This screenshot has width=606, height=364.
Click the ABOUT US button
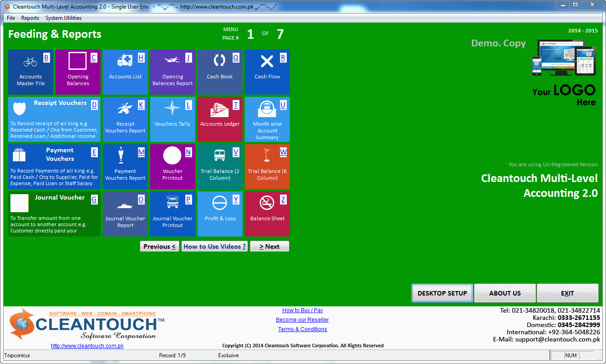505,293
